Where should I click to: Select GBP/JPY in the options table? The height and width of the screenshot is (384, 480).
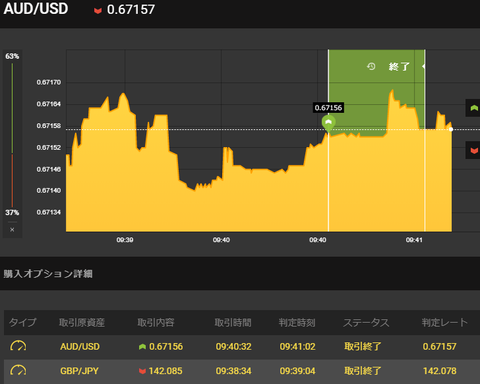(79, 371)
